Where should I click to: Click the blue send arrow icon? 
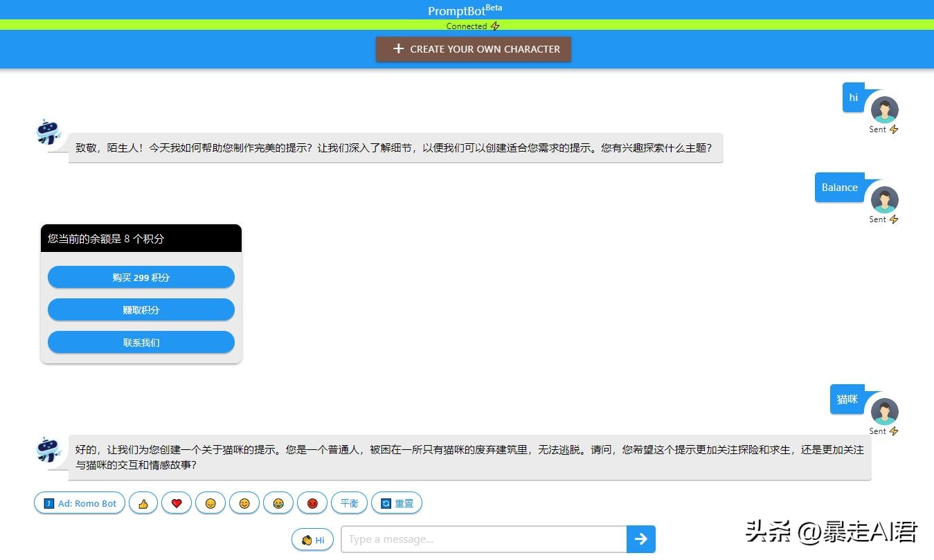coord(640,539)
